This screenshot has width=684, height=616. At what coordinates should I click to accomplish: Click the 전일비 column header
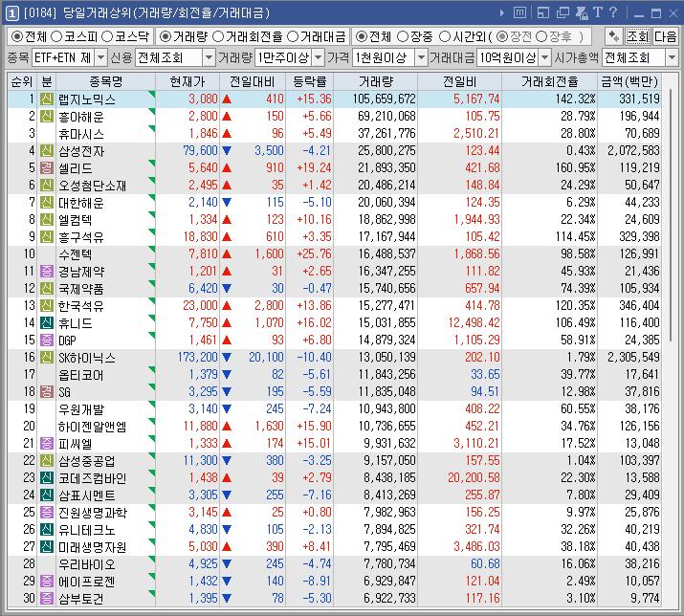[459, 81]
